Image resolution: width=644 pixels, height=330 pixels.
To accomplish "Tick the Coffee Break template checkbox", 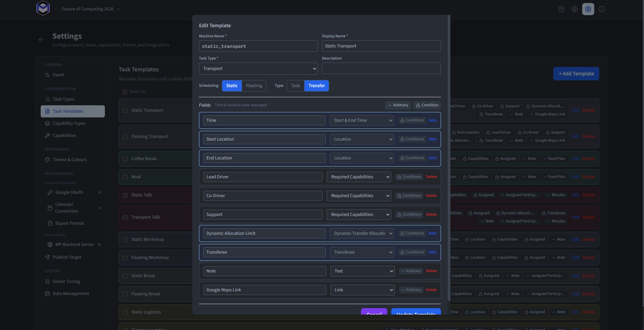I will [x=125, y=159].
